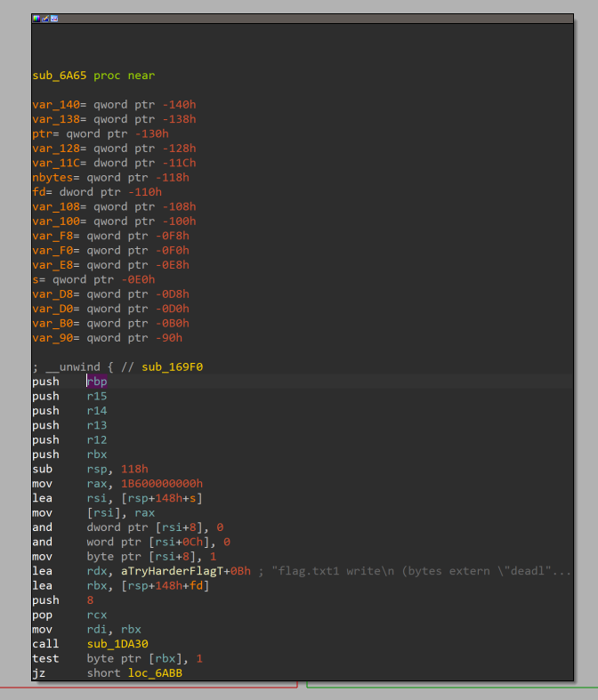Select the sub_6A65 procedure name
The width and height of the screenshot is (598, 700).
pyautogui.click(x=60, y=76)
